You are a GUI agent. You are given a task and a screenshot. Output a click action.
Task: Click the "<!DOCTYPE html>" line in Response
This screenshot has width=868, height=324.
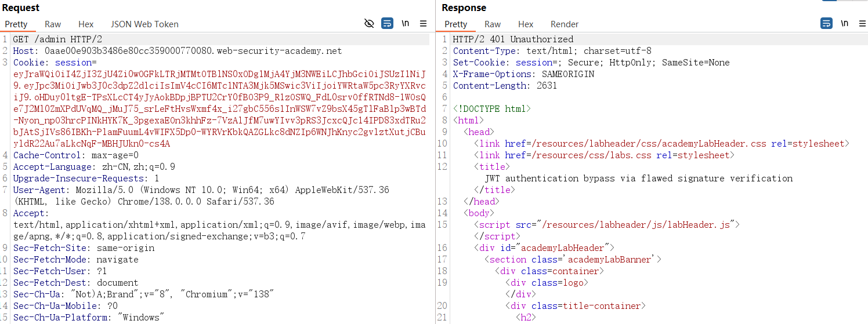pos(492,109)
